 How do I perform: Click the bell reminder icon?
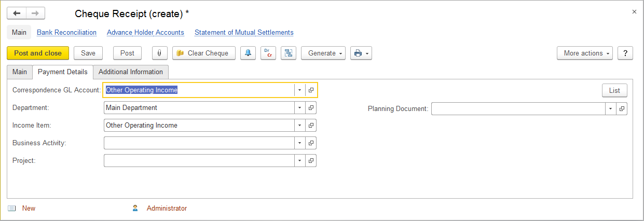[248, 53]
